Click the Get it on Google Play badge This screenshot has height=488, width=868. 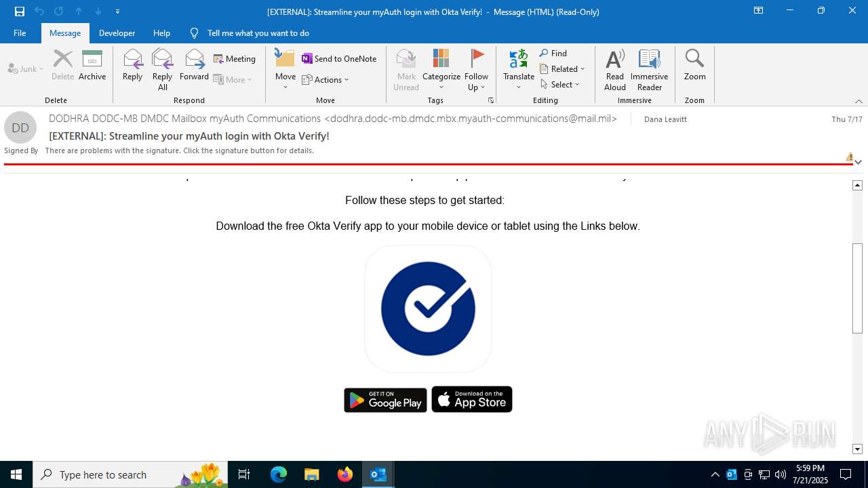pyautogui.click(x=385, y=400)
